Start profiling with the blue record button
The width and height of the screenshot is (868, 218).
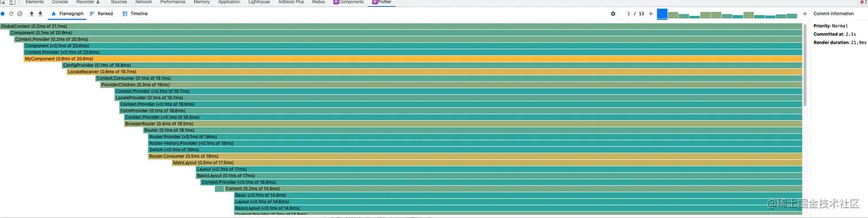pos(2,13)
